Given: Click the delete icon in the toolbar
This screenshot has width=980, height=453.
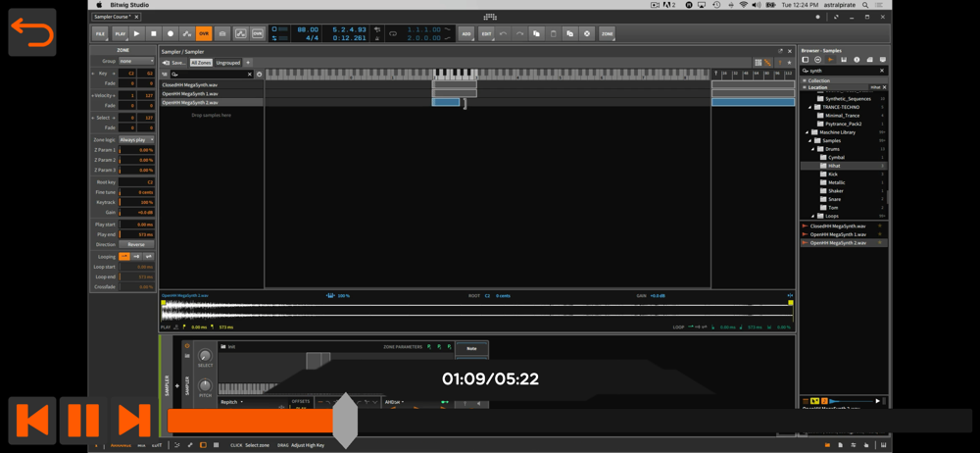Looking at the screenshot, I should click(x=586, y=33).
